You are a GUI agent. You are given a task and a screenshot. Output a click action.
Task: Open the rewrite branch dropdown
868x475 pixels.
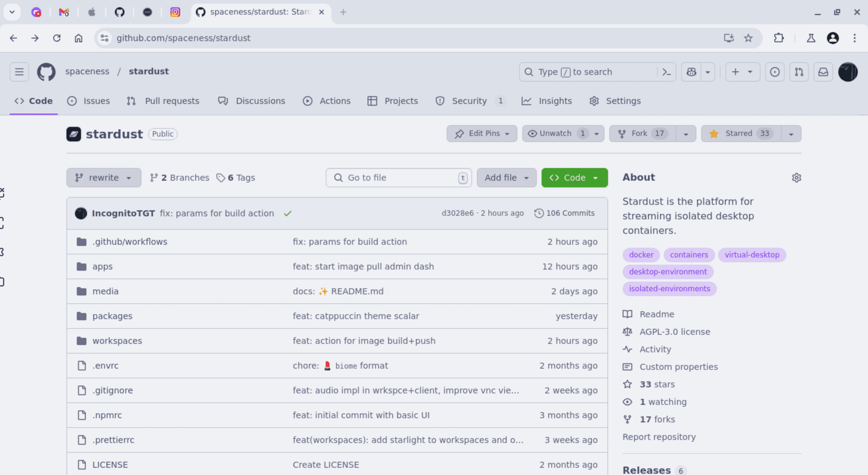point(103,178)
